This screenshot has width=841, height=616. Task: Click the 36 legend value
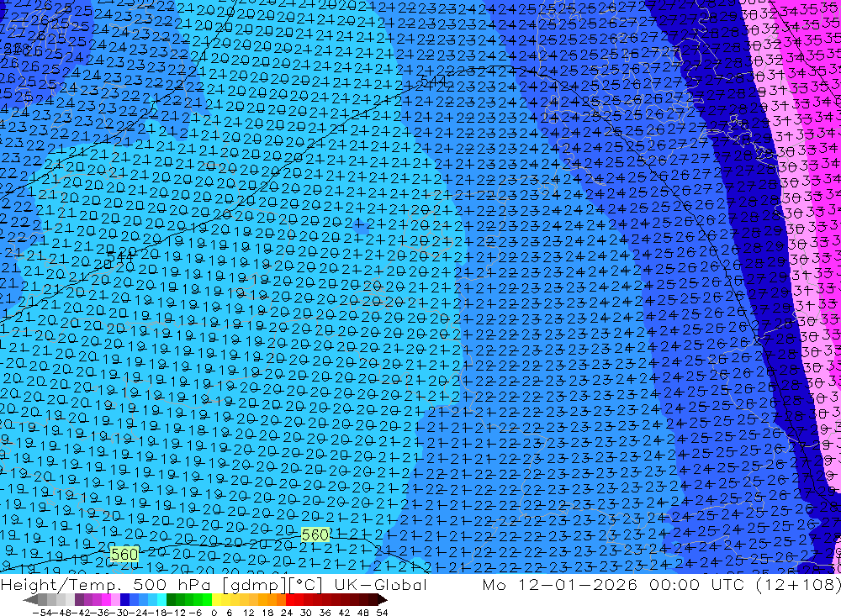(325, 613)
